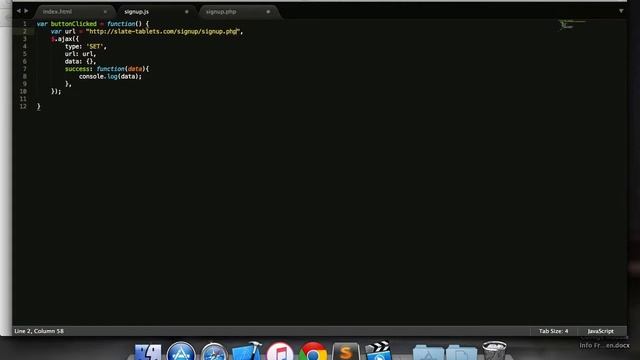
Task: Click the Sublime Text dock icon
Action: (x=346, y=351)
